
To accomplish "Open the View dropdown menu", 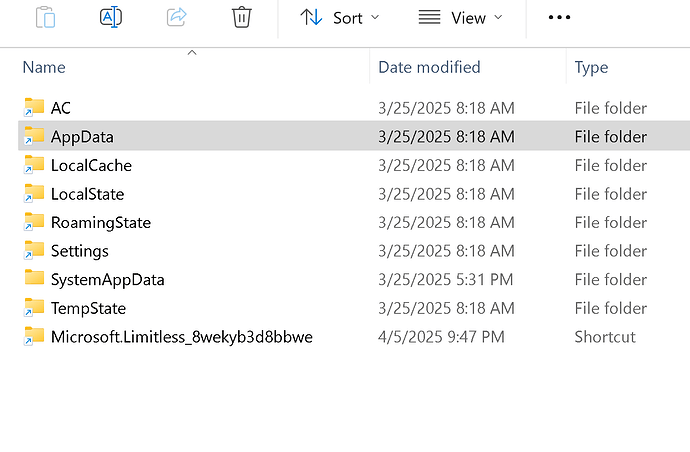I will coord(460,18).
